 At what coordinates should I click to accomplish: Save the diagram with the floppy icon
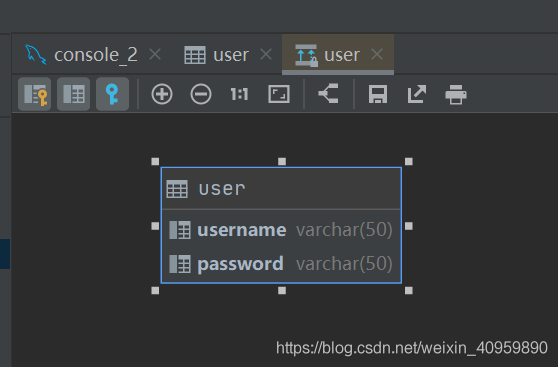[378, 94]
